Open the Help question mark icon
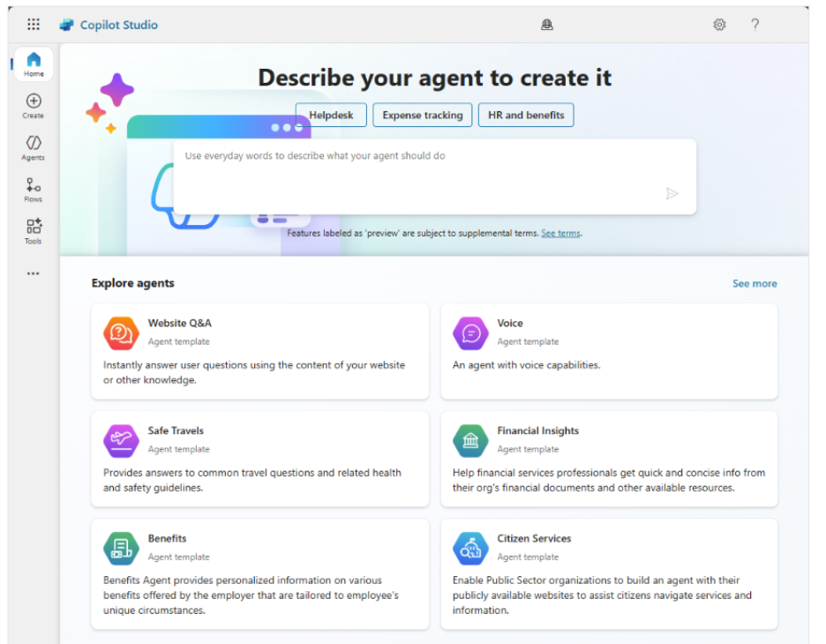 (755, 25)
